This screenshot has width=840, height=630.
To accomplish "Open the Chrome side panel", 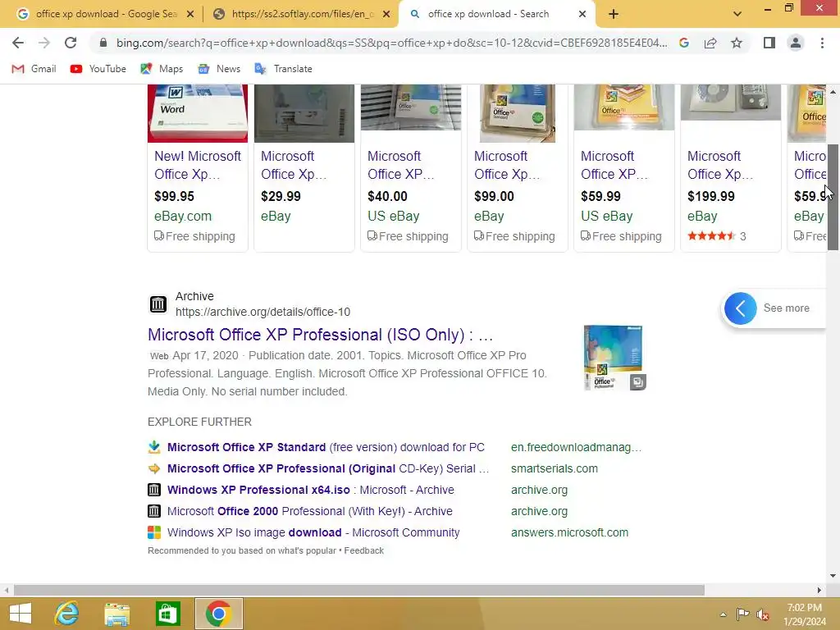I will [769, 43].
